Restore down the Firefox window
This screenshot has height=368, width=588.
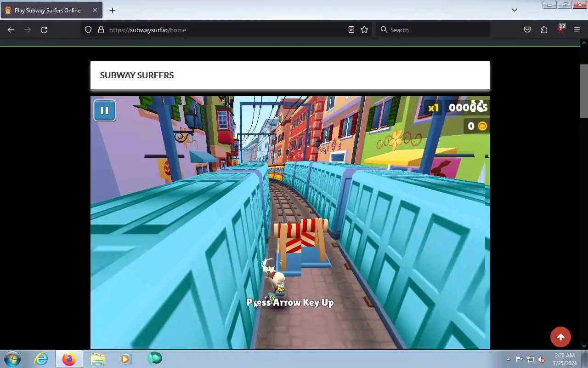(x=565, y=5)
